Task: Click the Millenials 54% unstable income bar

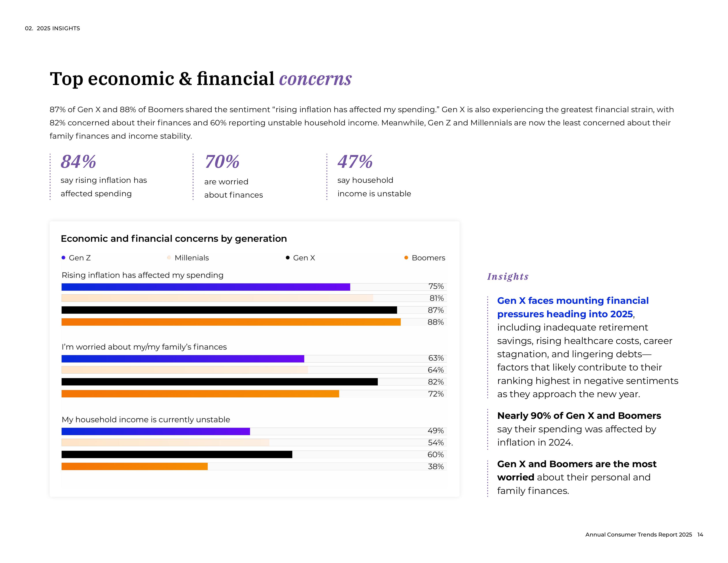Action: tap(165, 443)
